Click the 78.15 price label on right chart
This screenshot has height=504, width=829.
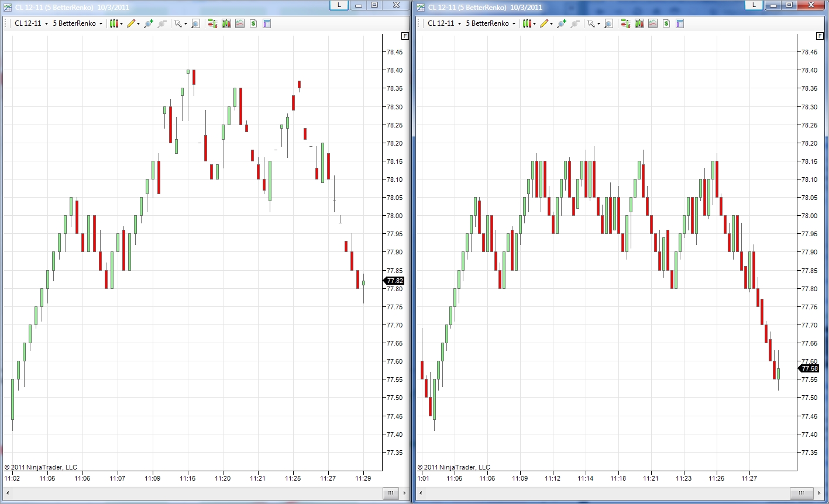810,161
